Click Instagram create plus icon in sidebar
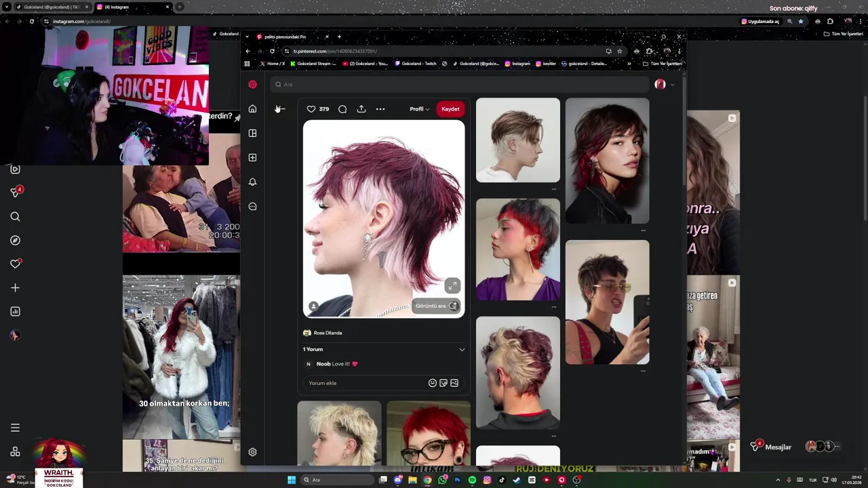The width and height of the screenshot is (868, 488). pyautogui.click(x=15, y=288)
